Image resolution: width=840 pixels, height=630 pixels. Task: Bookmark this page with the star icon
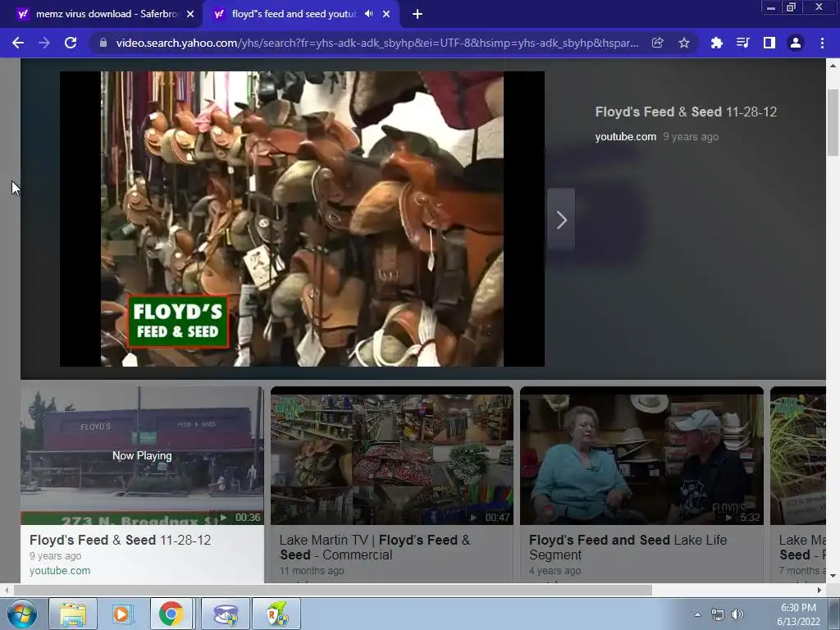[x=684, y=43]
